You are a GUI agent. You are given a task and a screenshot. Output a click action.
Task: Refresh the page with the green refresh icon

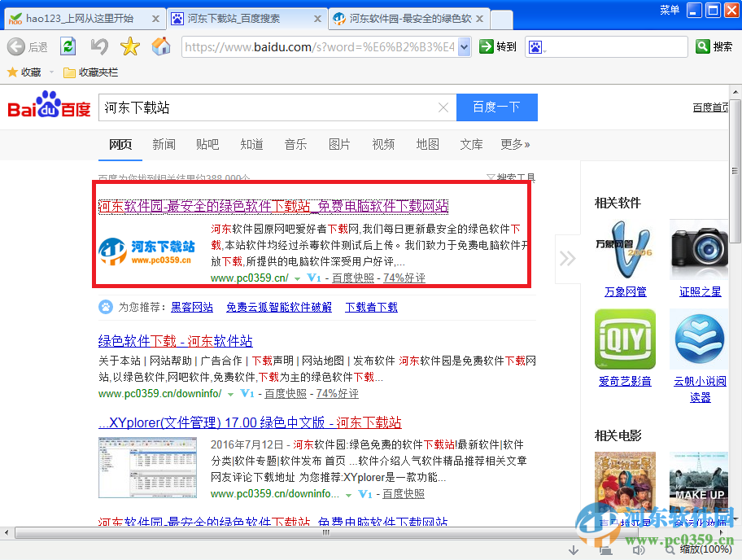point(68,46)
